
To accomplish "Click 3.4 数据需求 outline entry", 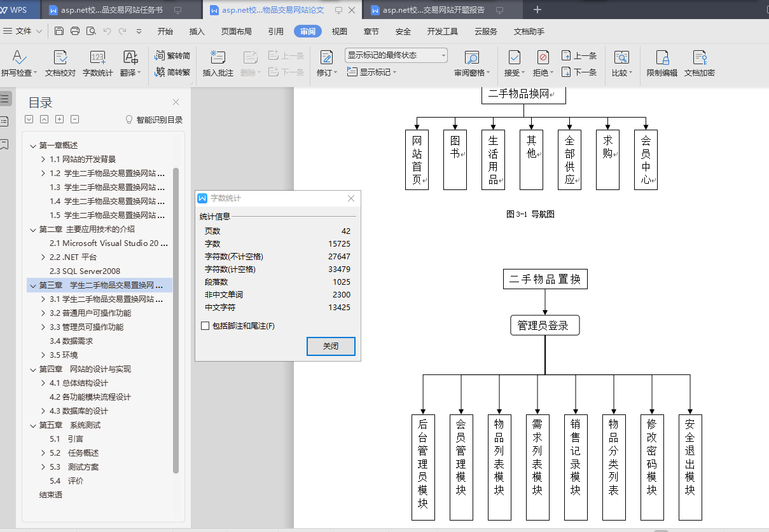I will click(73, 341).
